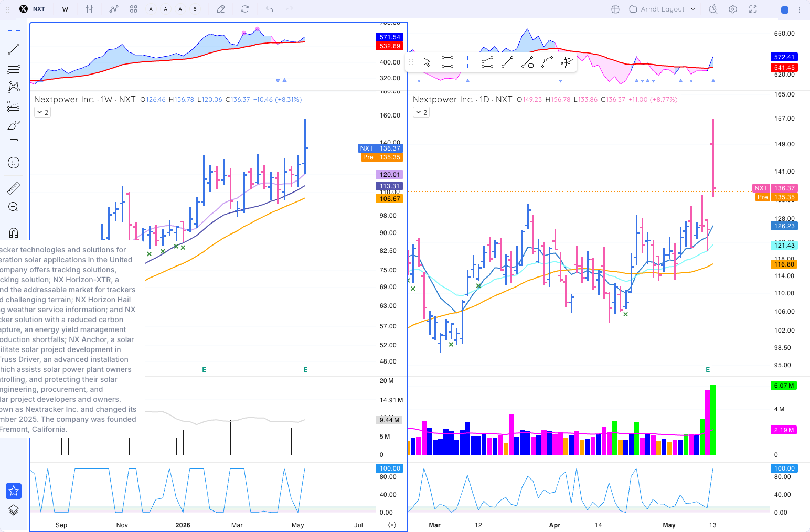The height and width of the screenshot is (532, 810).
Task: Click the 5 quick-template button
Action: point(195,9)
